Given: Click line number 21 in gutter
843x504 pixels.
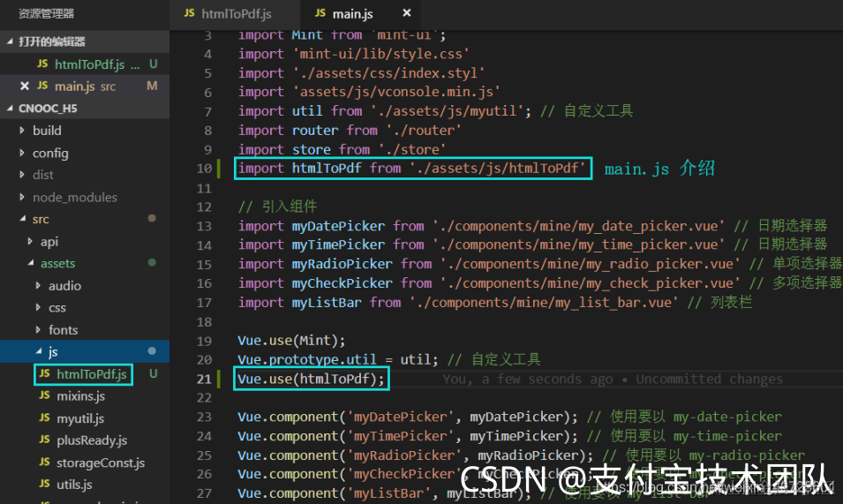Looking at the screenshot, I should (x=204, y=380).
